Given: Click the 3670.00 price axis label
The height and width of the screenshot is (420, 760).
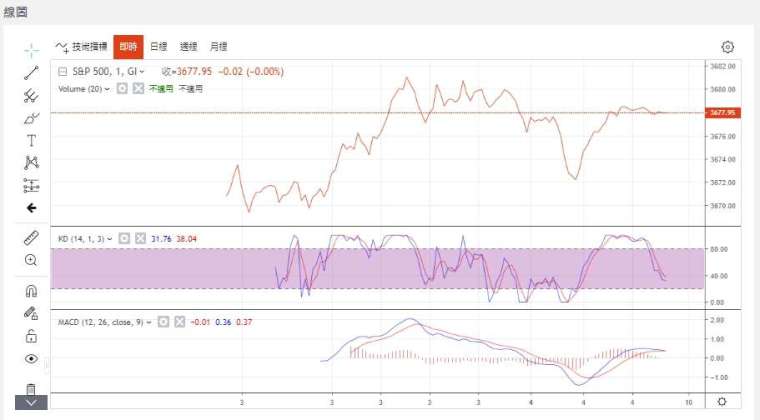Looking at the screenshot, I should pyautogui.click(x=723, y=206).
